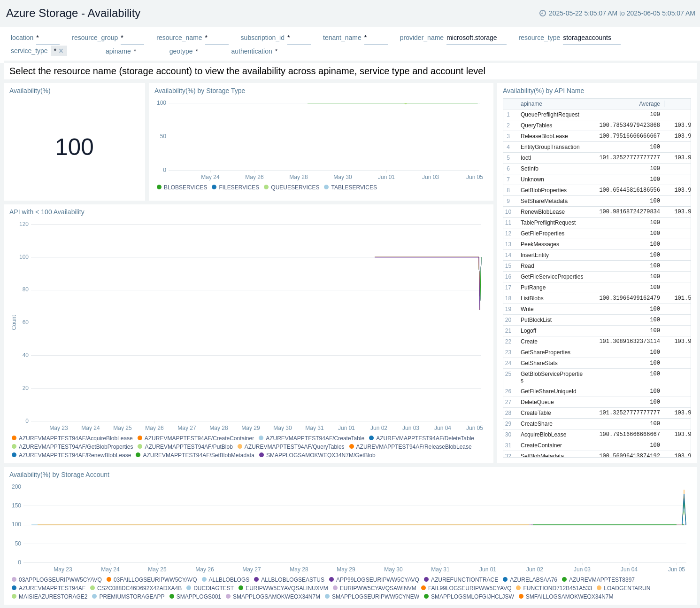Viewport: 700px width, 608px height.
Task: Sort table by apiname column header
Action: click(x=531, y=104)
